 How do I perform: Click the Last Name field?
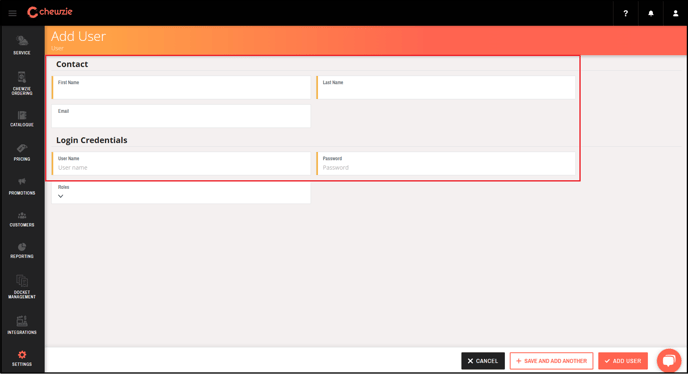446,87
